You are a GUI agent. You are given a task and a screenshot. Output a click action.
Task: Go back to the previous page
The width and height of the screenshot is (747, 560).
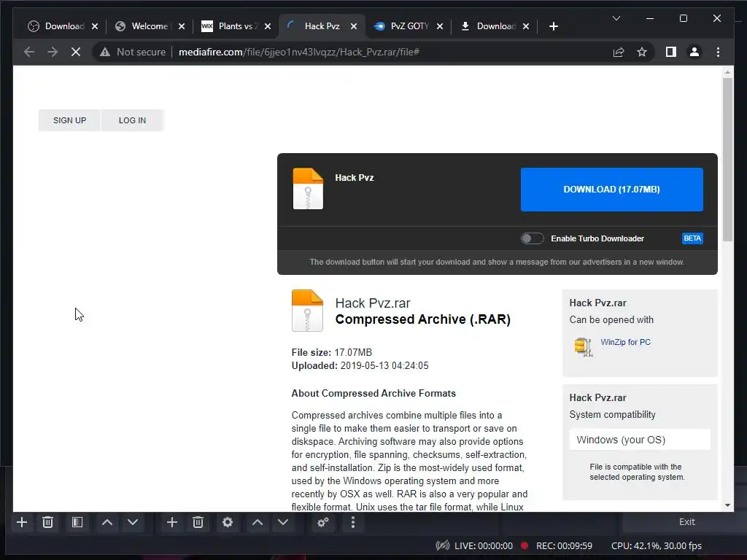click(29, 52)
